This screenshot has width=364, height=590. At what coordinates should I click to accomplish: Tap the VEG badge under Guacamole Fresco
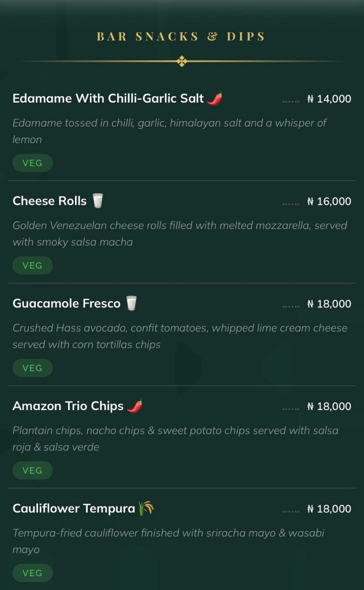(32, 368)
